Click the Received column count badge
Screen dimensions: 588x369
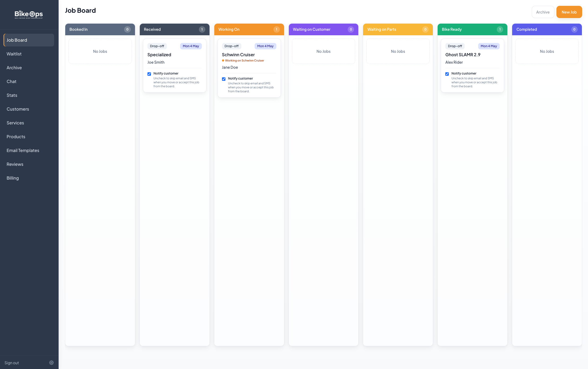click(x=202, y=29)
